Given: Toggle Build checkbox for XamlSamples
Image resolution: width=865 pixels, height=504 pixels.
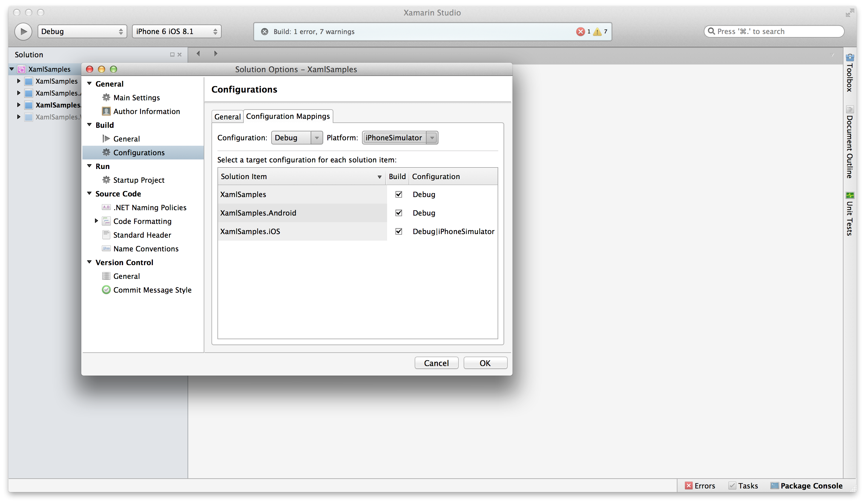Looking at the screenshot, I should (x=398, y=194).
